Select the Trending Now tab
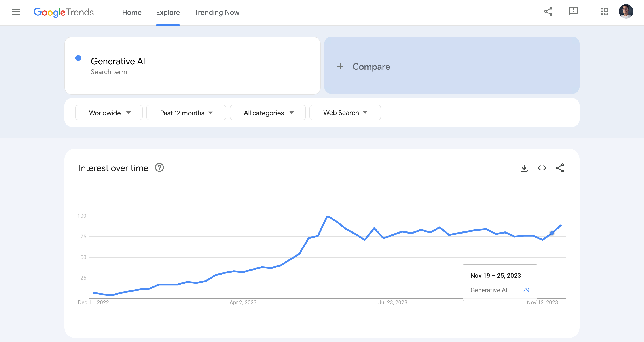Screen dimensions: 644x342 (x=217, y=12)
